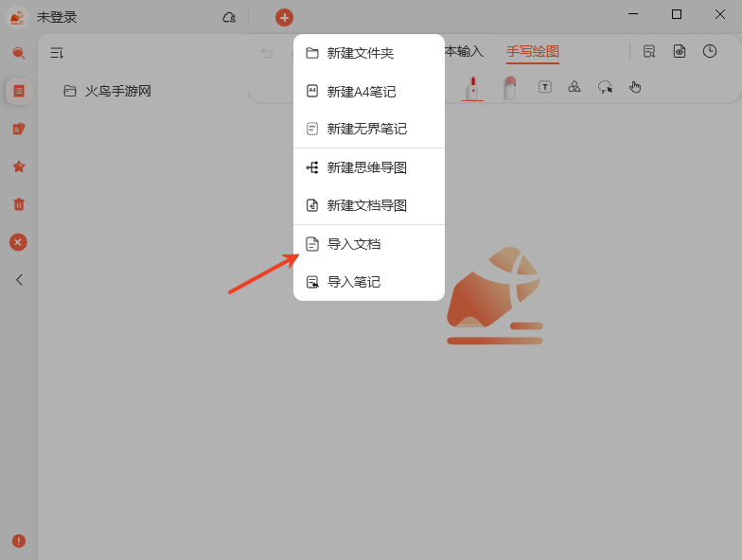Select 新建文档导图 menu entry
742x560 pixels.
(369, 205)
